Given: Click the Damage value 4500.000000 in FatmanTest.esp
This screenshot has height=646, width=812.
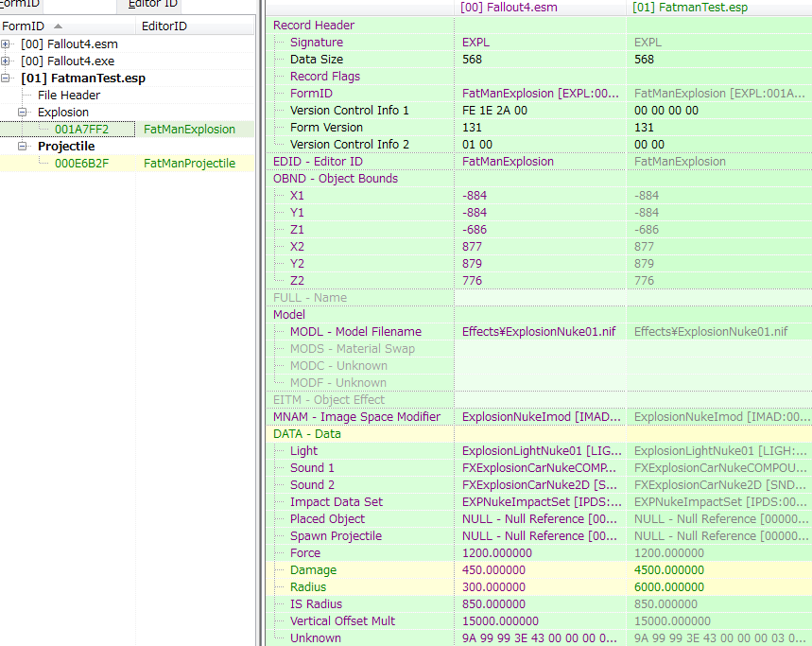Looking at the screenshot, I should (669, 570).
